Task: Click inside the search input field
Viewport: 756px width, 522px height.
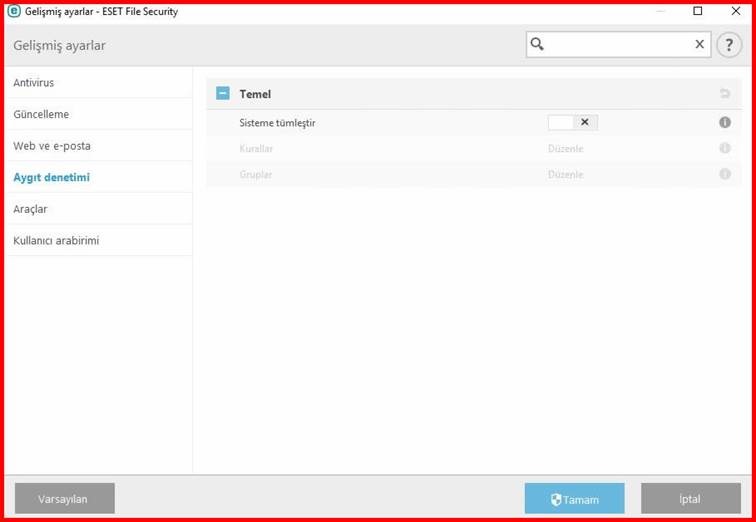Action: (619, 44)
